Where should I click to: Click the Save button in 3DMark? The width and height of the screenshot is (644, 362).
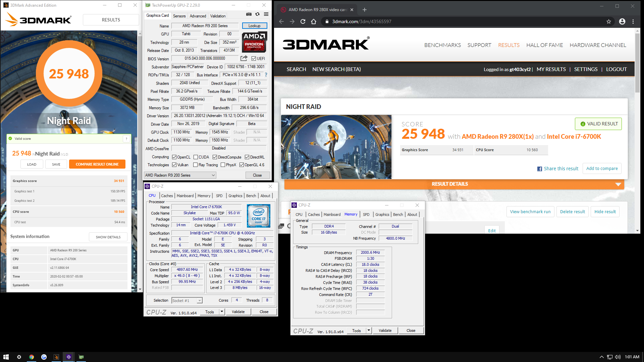pos(56,164)
